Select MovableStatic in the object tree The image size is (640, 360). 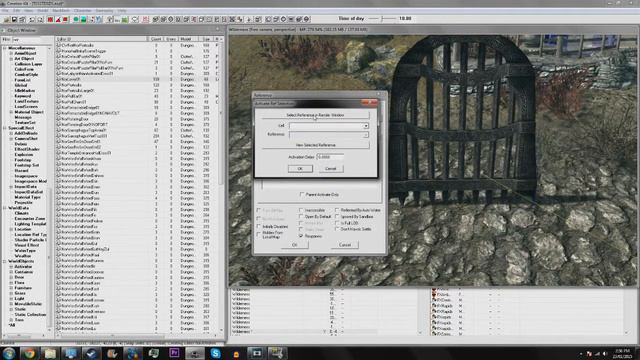point(28,304)
